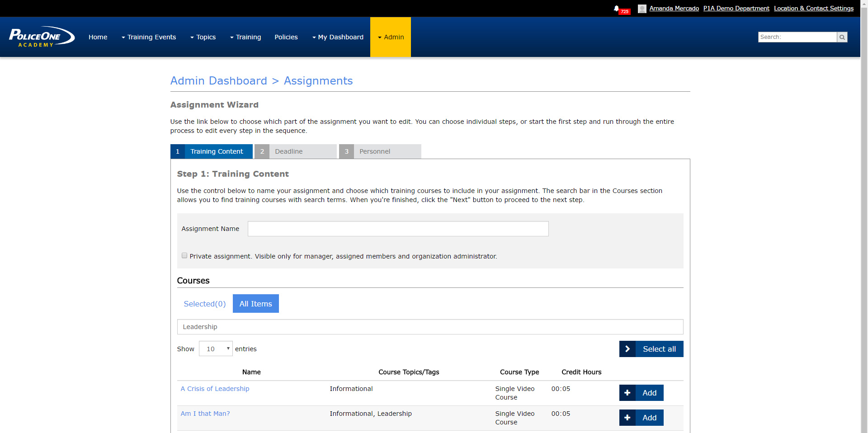
Task: Click the user avatar icon beside Amanda Mercado
Action: pos(642,9)
